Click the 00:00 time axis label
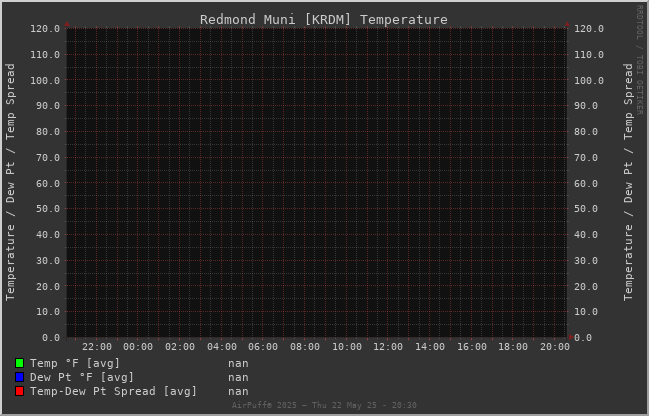Image resolution: width=649 pixels, height=416 pixels. (x=138, y=347)
